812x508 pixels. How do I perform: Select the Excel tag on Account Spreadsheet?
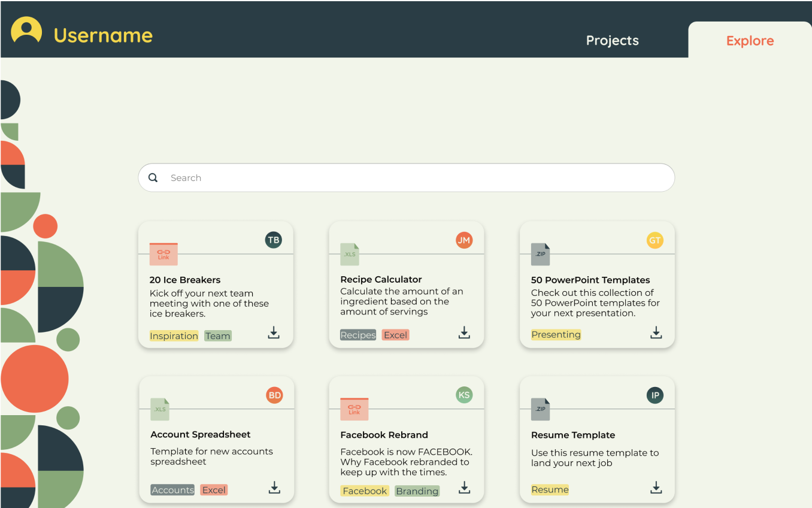(214, 490)
